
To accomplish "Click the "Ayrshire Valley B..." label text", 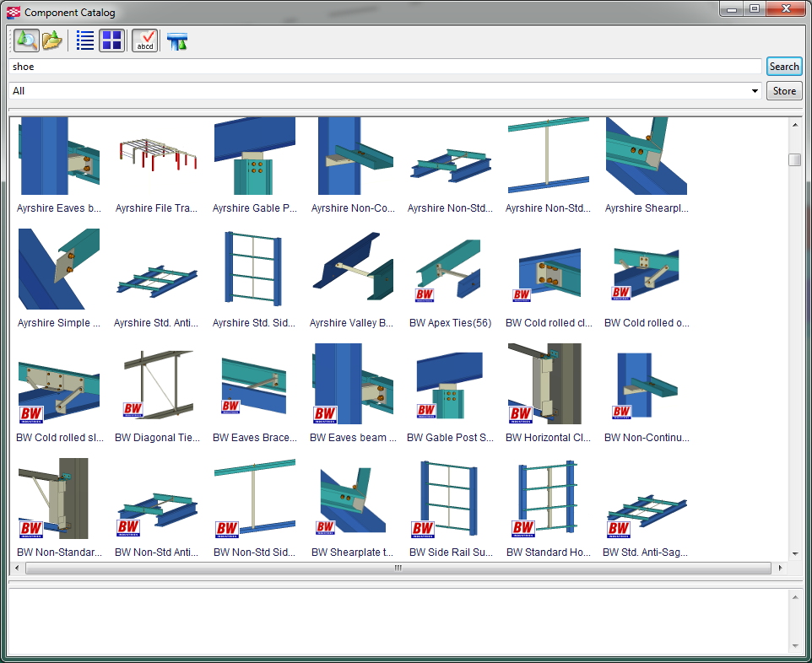I will 352,323.
